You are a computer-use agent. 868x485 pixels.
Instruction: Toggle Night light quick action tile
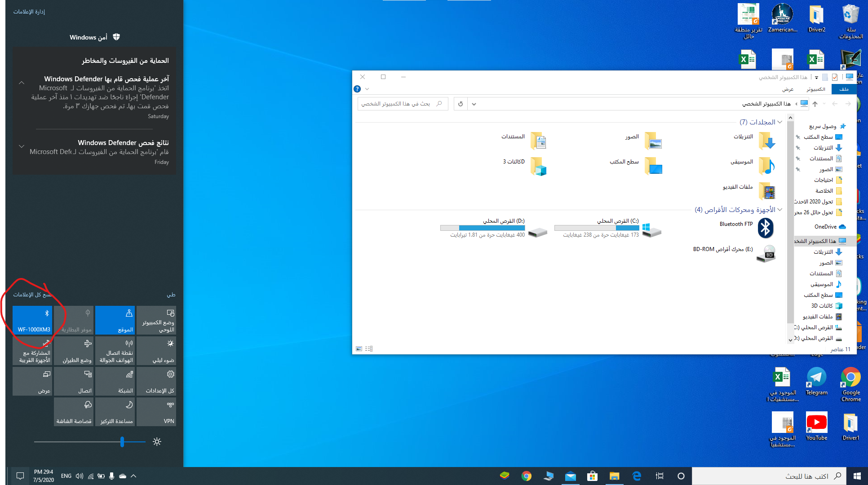156,351
